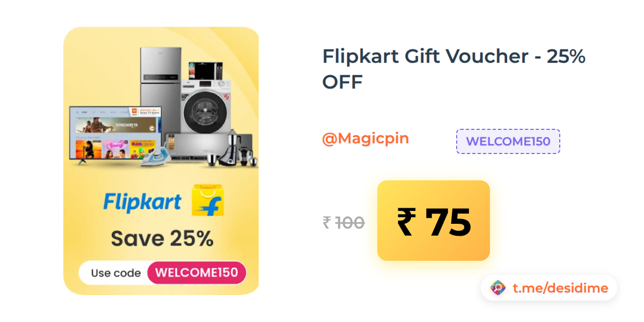Click the yellow ₹ 75 price button
644x322 pixels.
(x=434, y=221)
